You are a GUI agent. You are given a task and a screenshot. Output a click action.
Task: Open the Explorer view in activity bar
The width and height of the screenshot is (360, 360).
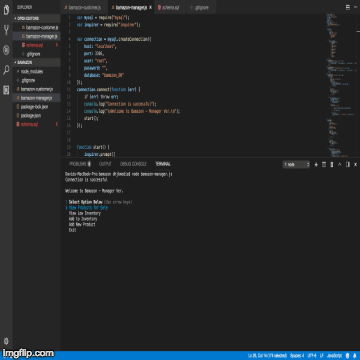[x=6, y=10]
